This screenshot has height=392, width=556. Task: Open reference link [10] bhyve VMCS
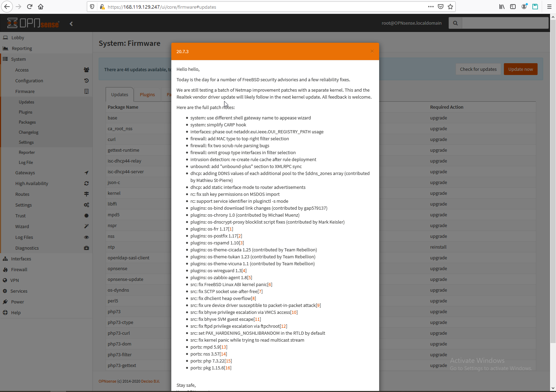coord(294,312)
